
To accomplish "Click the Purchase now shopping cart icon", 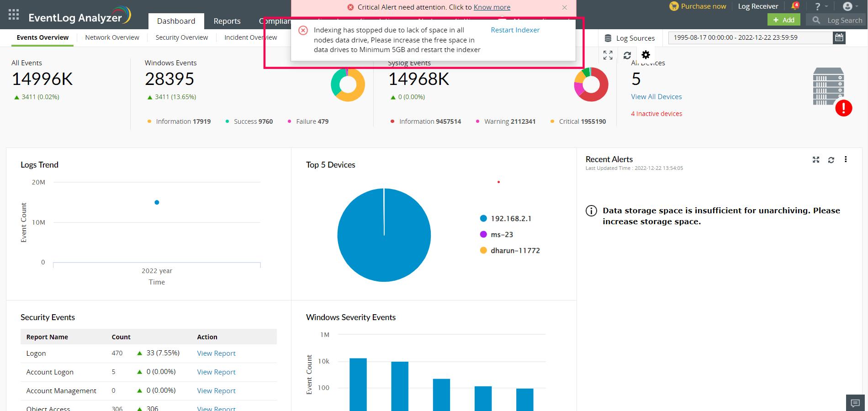I will tap(673, 6).
